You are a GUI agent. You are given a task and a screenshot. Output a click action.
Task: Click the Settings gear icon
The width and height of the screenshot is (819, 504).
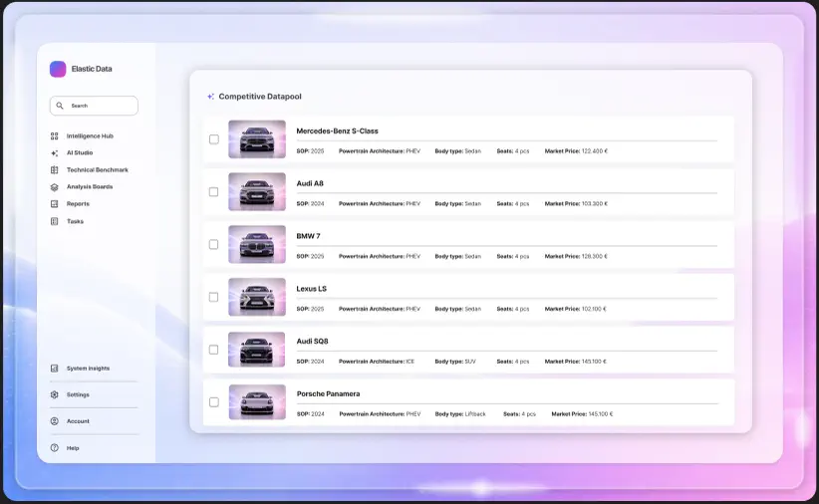[x=55, y=394]
